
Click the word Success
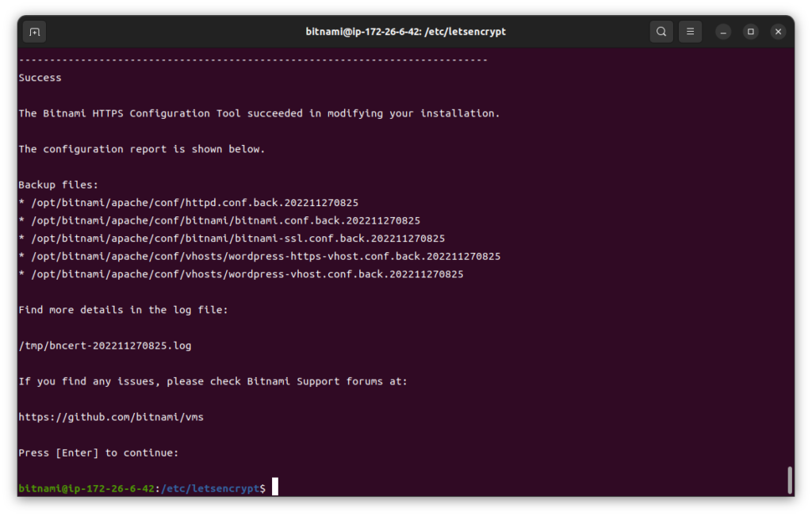tap(40, 78)
